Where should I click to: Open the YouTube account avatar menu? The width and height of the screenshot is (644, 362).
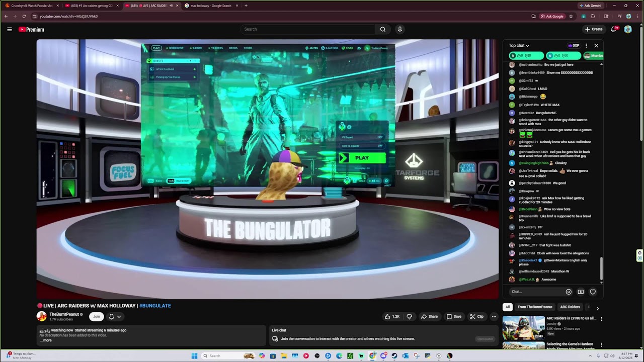(628, 29)
